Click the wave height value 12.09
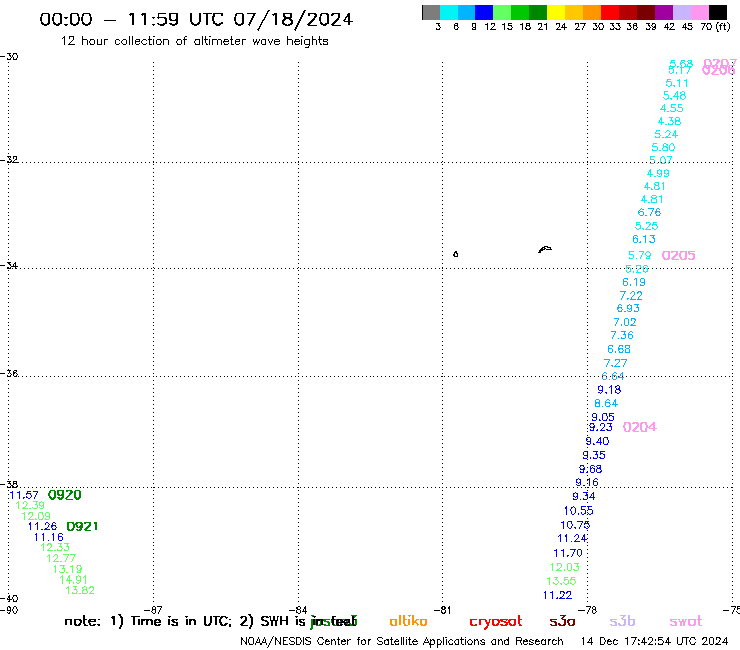The height and width of the screenshot is (650, 740). click(36, 516)
